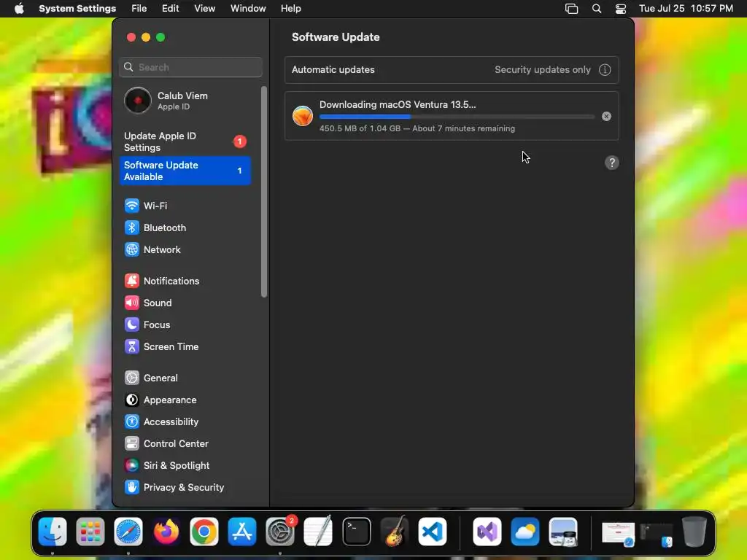Viewport: 747px width, 560px height.
Task: Open Launchpad from the Dock
Action: click(x=90, y=532)
